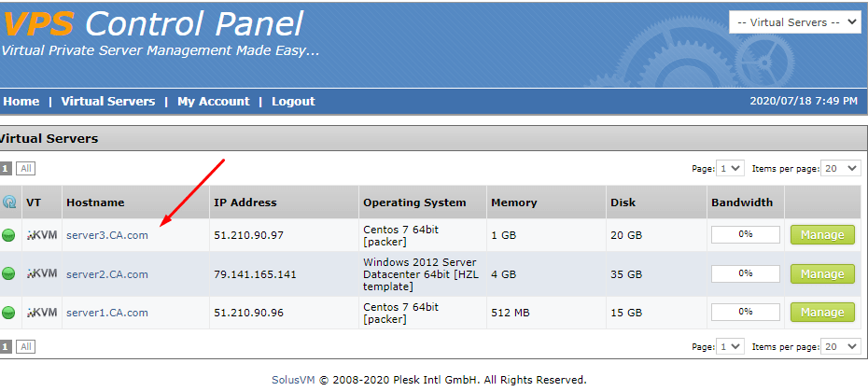
Task: Expand the top Page number dropdown
Action: point(730,168)
